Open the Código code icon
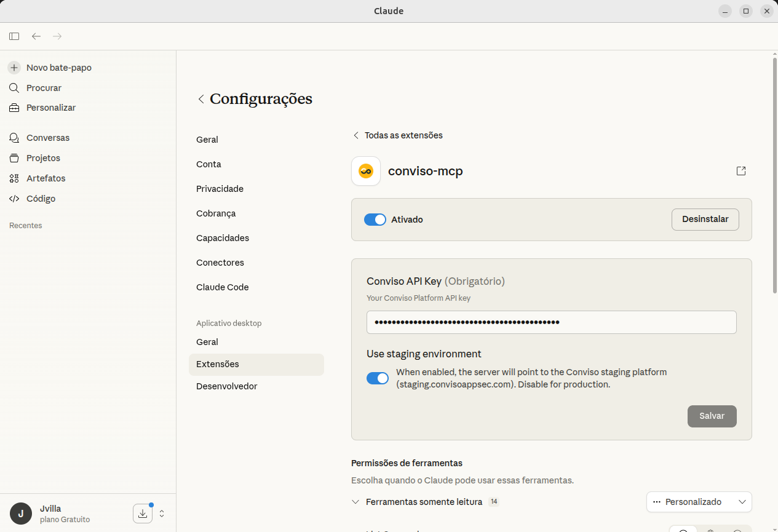 click(14, 199)
